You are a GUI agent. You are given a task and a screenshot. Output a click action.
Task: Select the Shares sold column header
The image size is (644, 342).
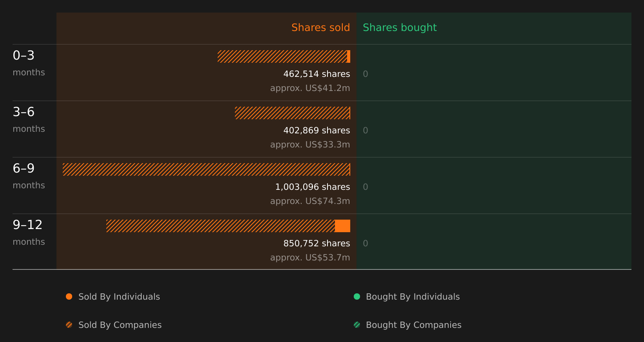click(x=320, y=27)
